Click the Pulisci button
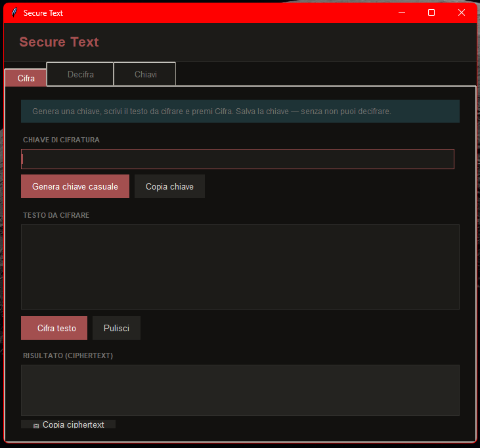The height and width of the screenshot is (448, 480). [x=116, y=328]
